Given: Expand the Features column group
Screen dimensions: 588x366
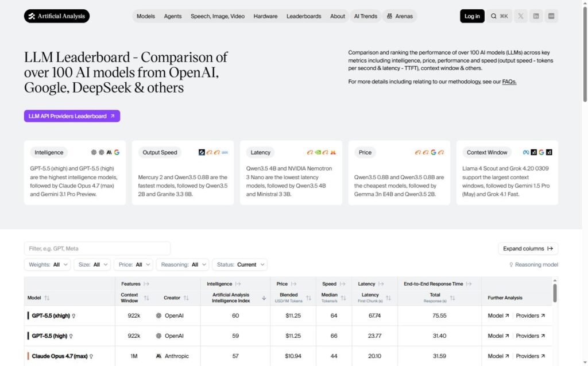Looking at the screenshot, I should point(146,284).
